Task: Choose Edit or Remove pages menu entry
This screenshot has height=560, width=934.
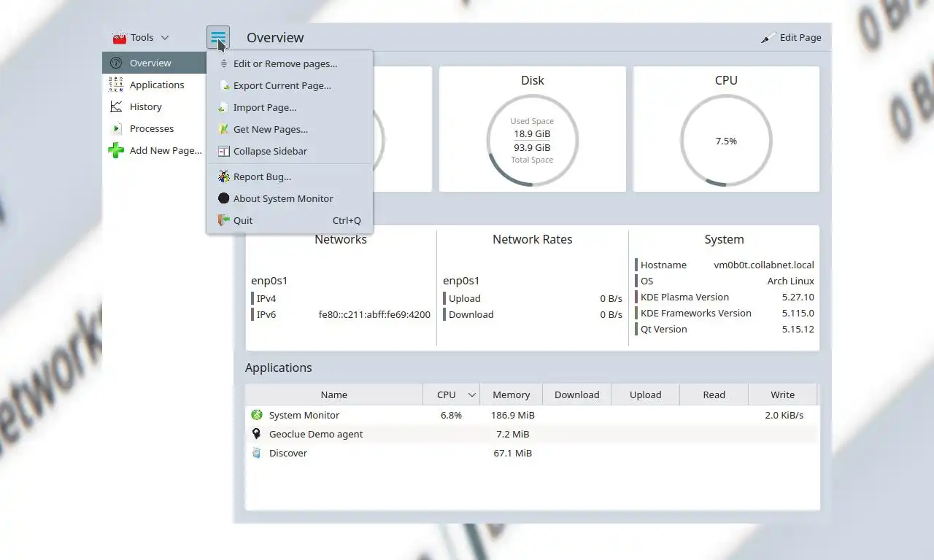Action: [290, 63]
